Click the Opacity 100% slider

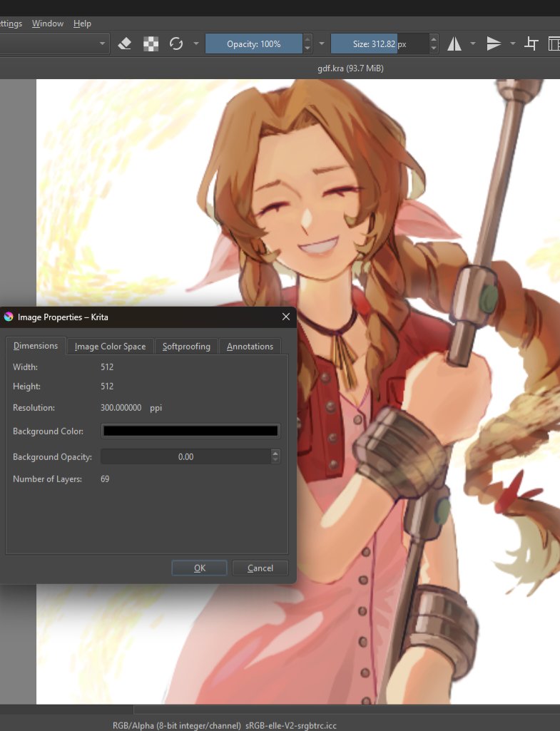tap(254, 44)
